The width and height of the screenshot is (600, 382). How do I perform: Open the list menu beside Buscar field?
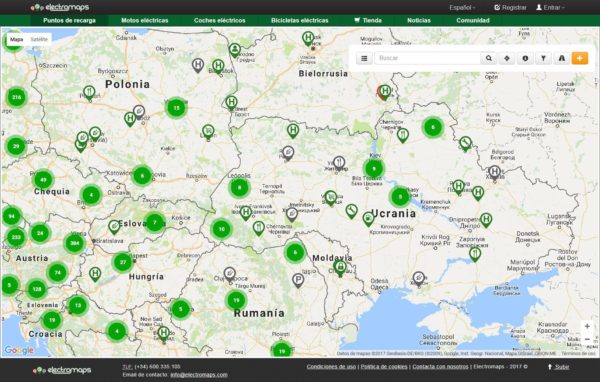click(364, 58)
